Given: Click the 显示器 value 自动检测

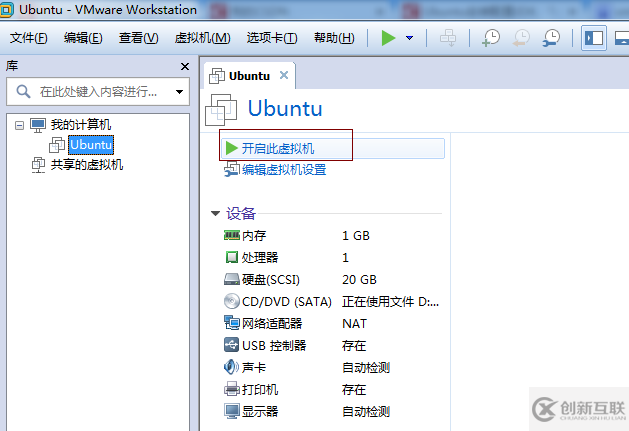Looking at the screenshot, I should (366, 411).
